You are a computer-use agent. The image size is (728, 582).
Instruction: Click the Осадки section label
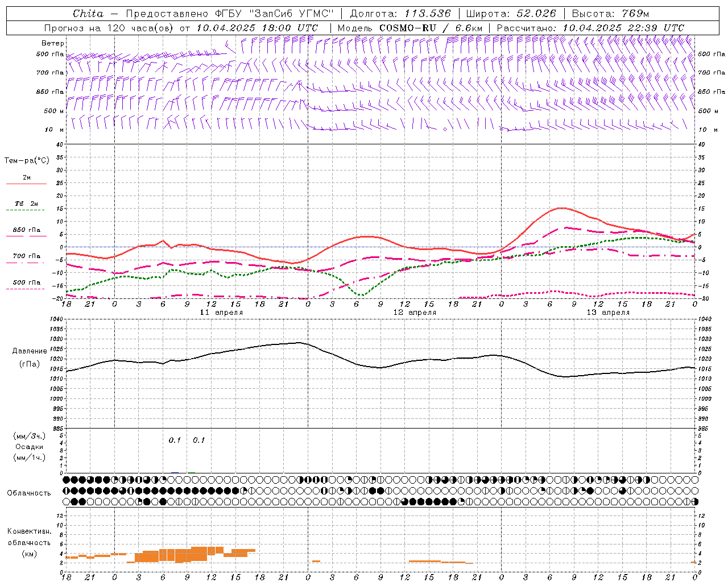pyautogui.click(x=30, y=447)
